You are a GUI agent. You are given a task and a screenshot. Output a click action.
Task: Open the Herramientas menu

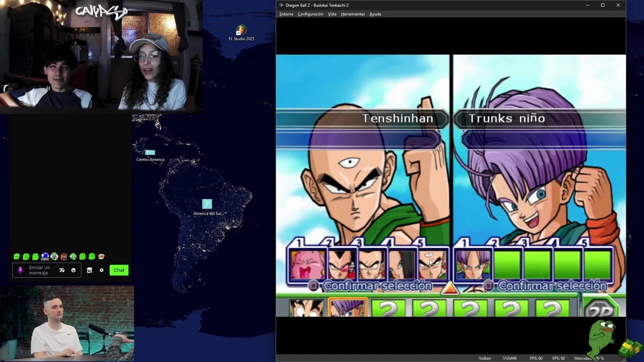click(x=353, y=14)
